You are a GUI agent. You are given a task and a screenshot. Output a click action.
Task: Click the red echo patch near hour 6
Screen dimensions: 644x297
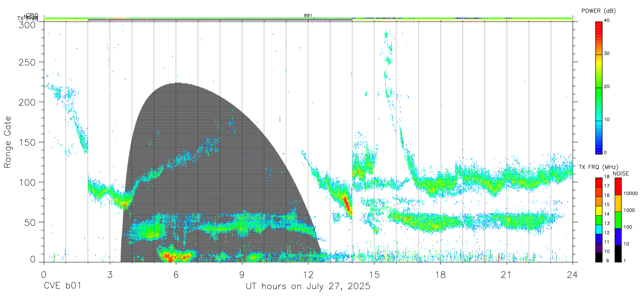tap(176, 256)
